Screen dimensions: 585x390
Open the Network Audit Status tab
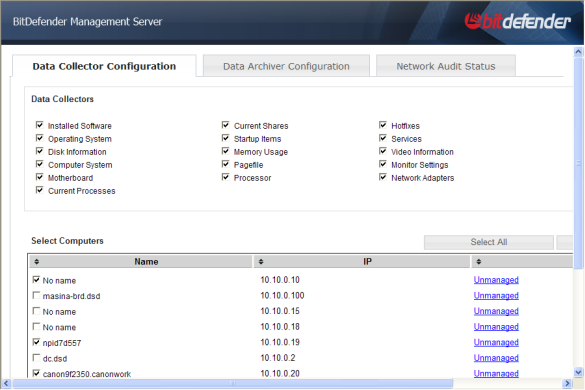click(446, 66)
